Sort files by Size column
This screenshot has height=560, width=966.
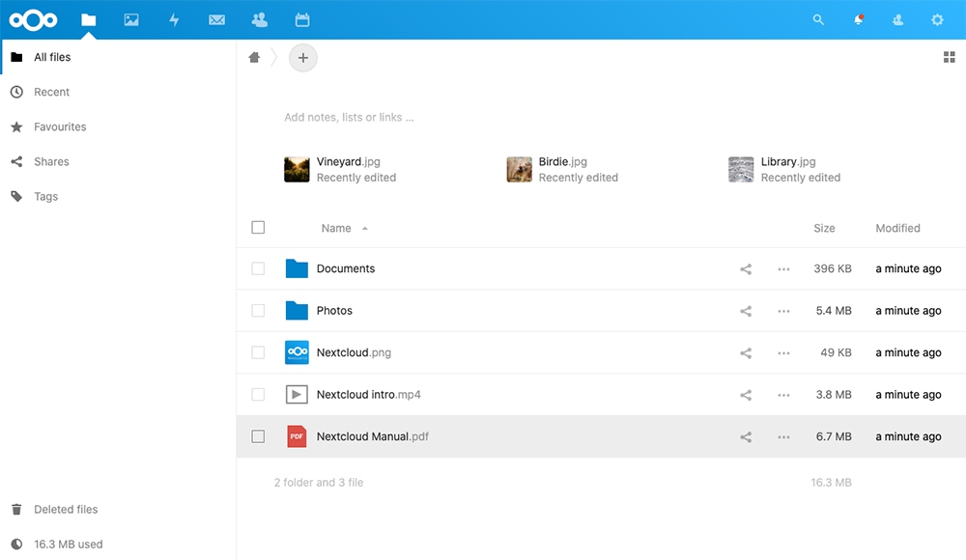tap(824, 228)
